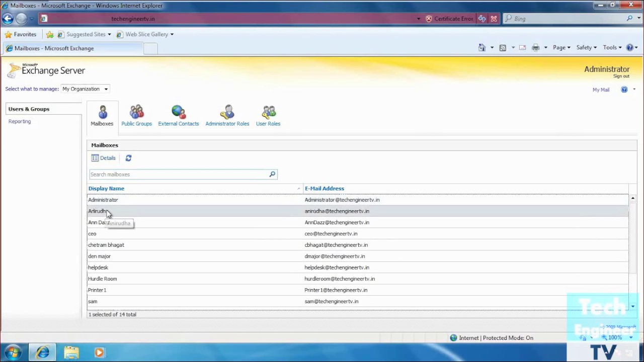Viewport: 644px width, 362px height.
Task: Expand the Tools menu dropdown
Action: (612, 47)
